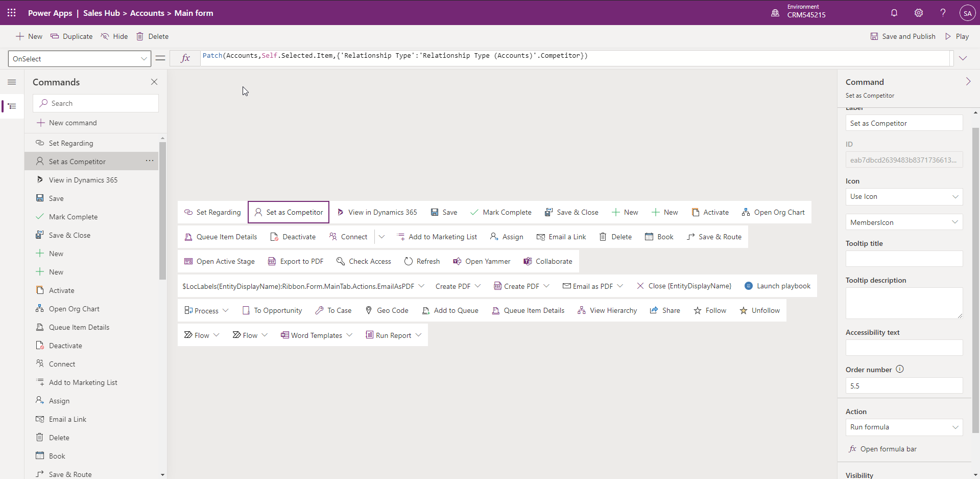Open the MembersIcon dropdown
This screenshot has height=479, width=980.
904,222
